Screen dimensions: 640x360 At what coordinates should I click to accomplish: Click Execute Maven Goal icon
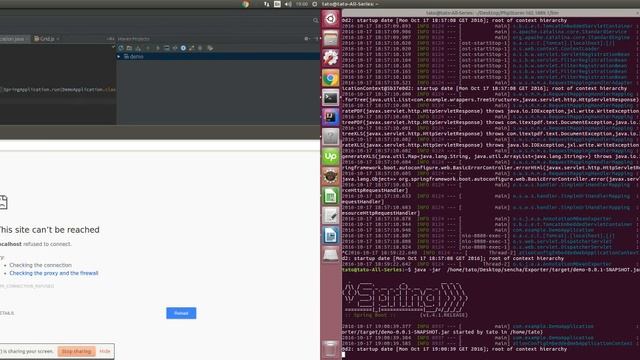pyautogui.click(x=167, y=48)
